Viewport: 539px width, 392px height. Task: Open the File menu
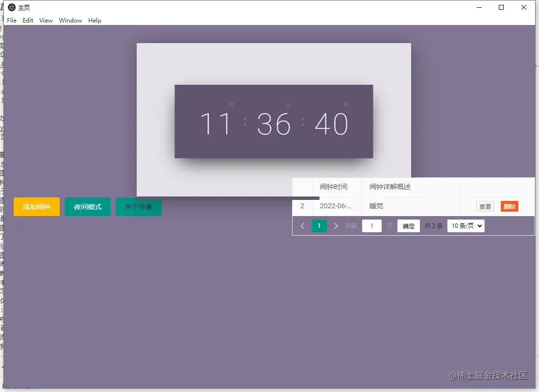click(x=12, y=20)
